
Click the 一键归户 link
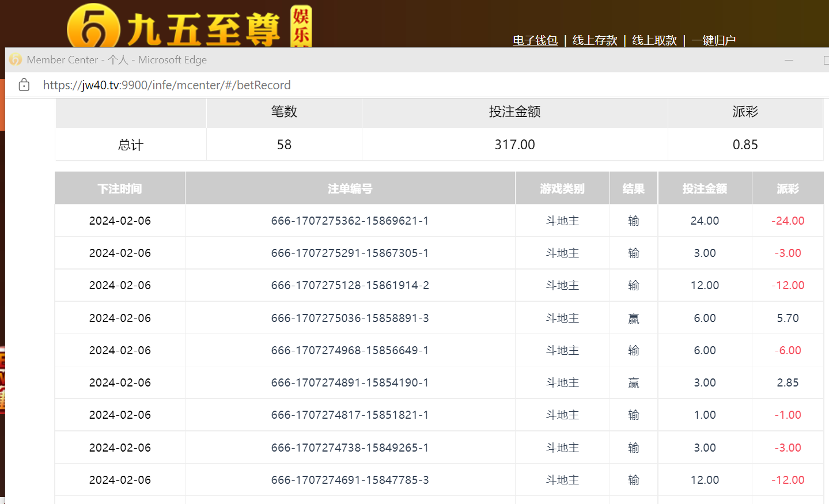(713, 40)
